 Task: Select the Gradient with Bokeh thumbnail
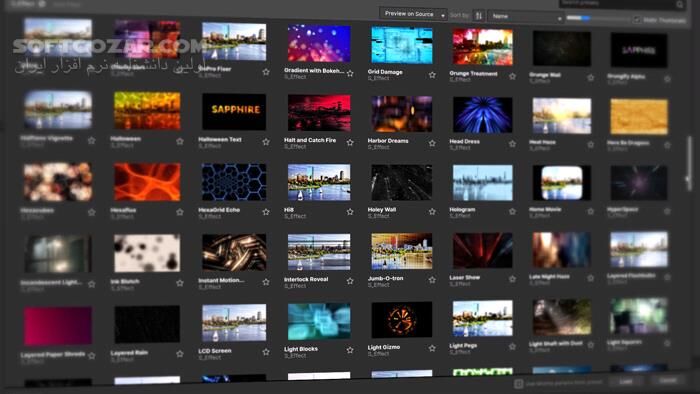(x=319, y=43)
